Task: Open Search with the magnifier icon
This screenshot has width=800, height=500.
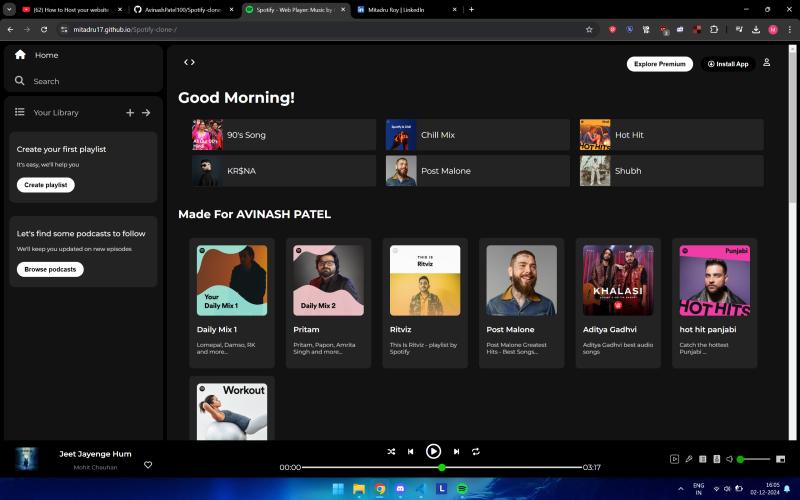Action: click(x=19, y=81)
